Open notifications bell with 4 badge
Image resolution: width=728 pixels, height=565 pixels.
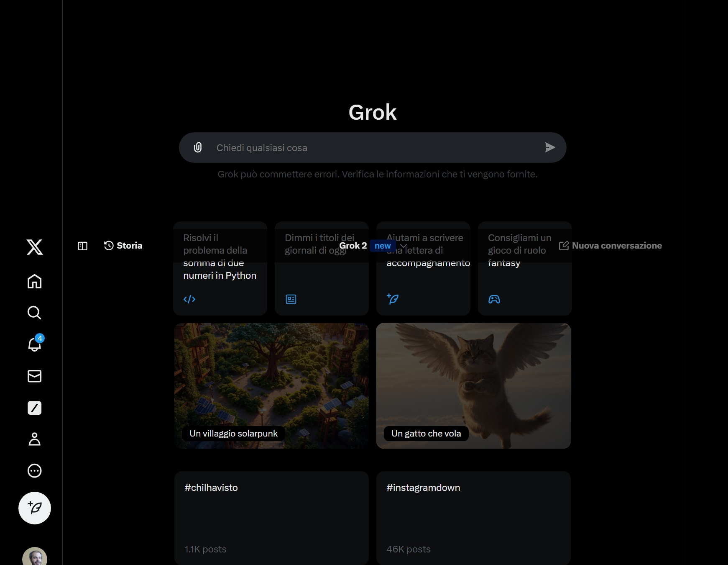tap(35, 344)
